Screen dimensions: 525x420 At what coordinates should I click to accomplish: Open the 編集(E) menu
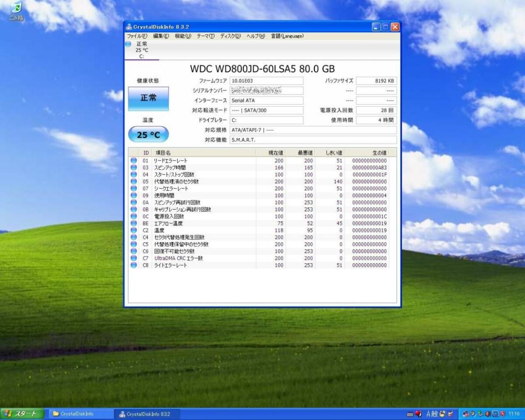coord(161,36)
